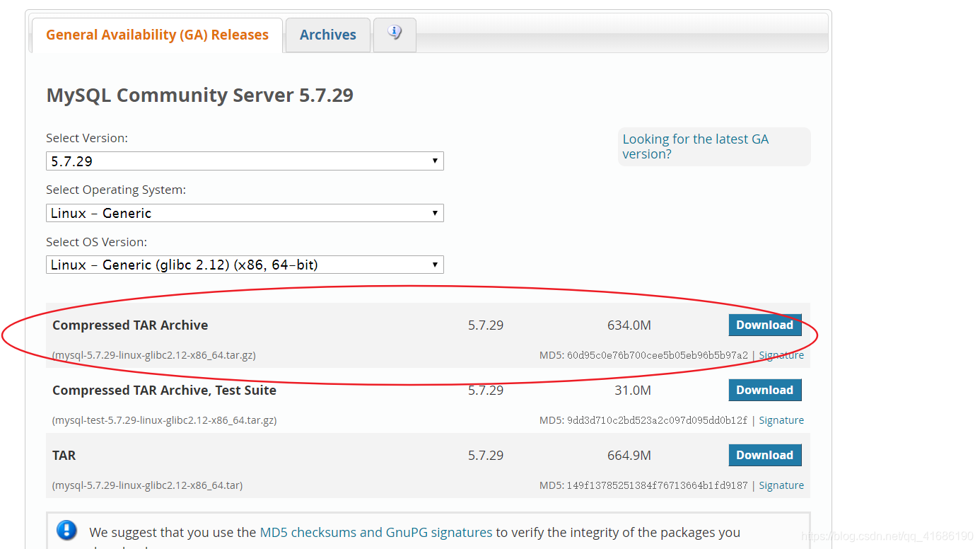Screen dimensions: 980x549
Task: Switch to General Availability (GA) Releases tab
Action: [x=157, y=35]
